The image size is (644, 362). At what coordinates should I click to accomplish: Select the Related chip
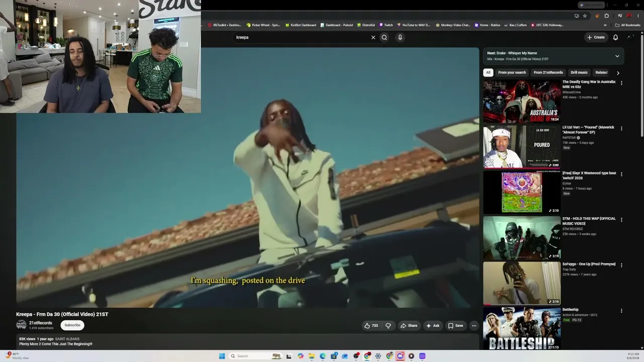tap(601, 72)
